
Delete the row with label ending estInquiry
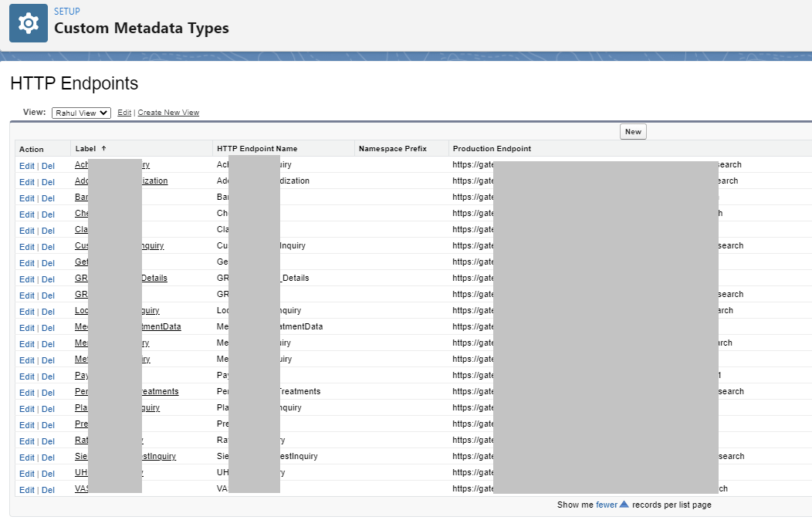(x=48, y=458)
